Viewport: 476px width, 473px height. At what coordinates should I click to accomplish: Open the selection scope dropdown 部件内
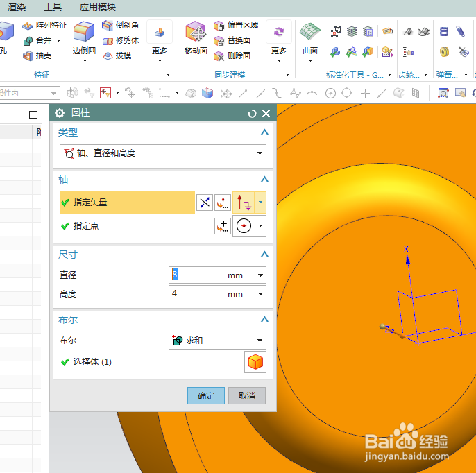(29, 93)
